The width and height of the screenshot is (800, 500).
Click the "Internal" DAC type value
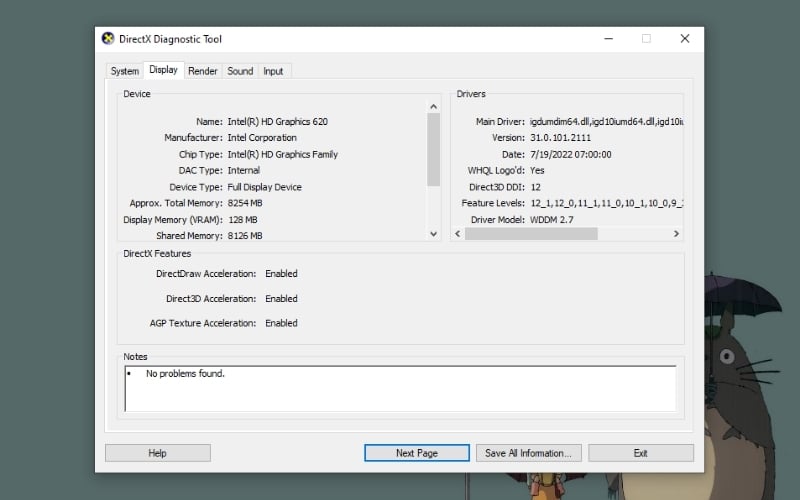click(x=243, y=170)
